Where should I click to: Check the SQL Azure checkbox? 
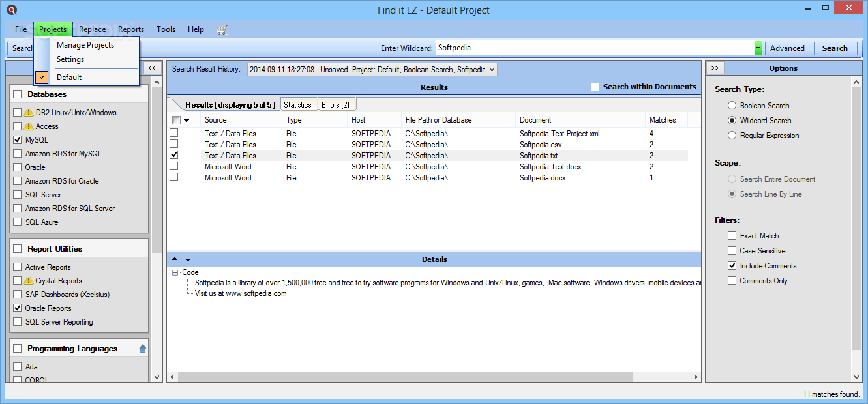(x=18, y=222)
